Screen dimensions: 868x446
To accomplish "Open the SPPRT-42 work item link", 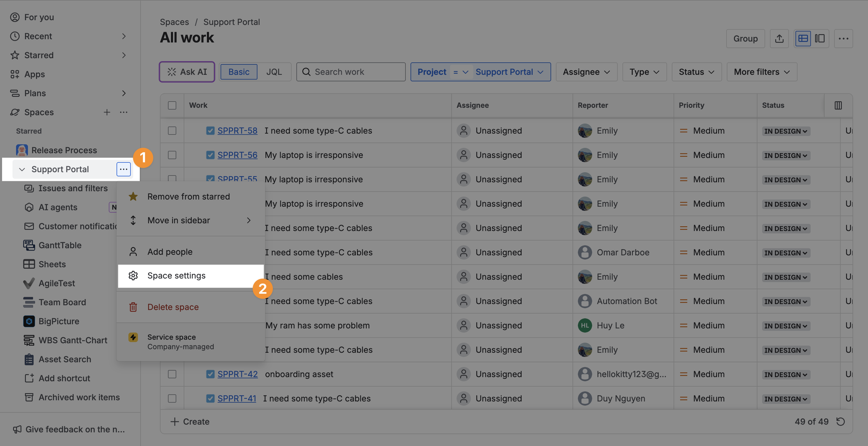I will click(x=237, y=374).
